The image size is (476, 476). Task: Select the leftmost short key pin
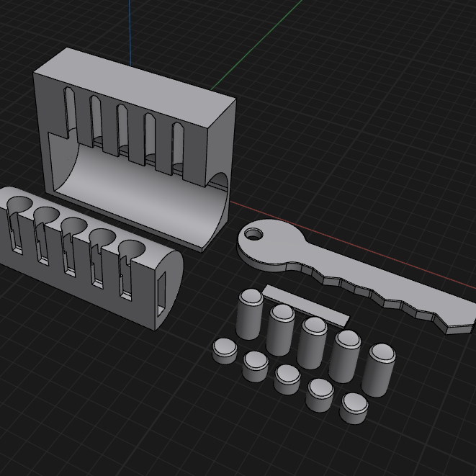pyautogui.click(x=225, y=351)
